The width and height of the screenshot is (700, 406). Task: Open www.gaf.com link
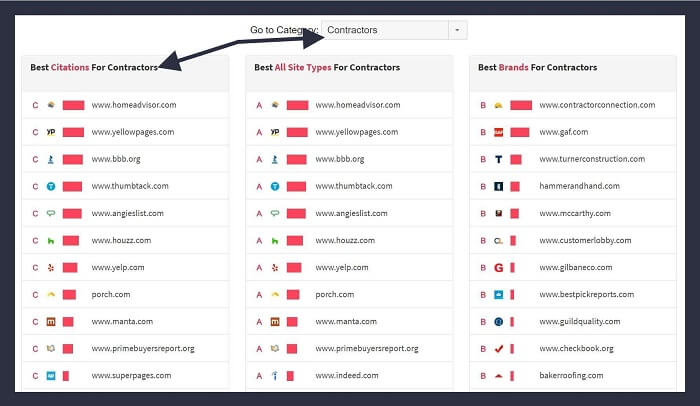click(563, 132)
